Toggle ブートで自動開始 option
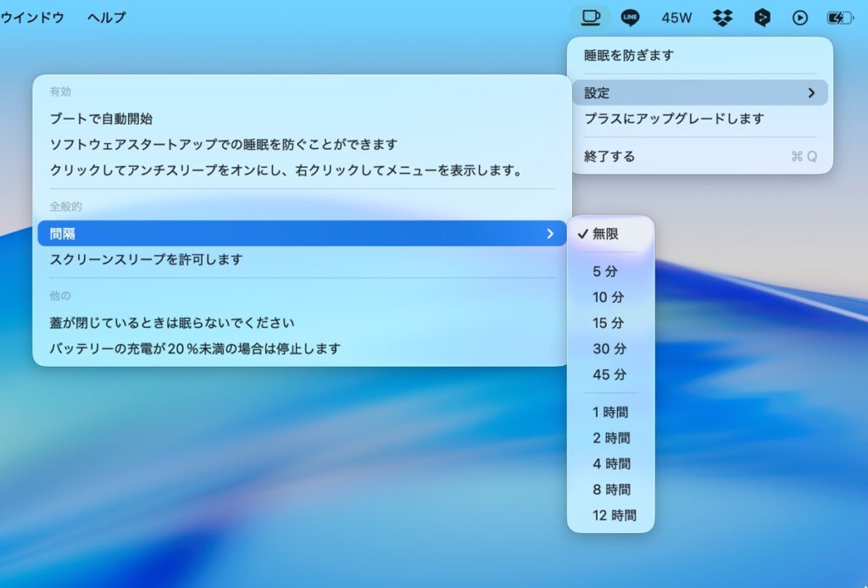 pyautogui.click(x=102, y=119)
